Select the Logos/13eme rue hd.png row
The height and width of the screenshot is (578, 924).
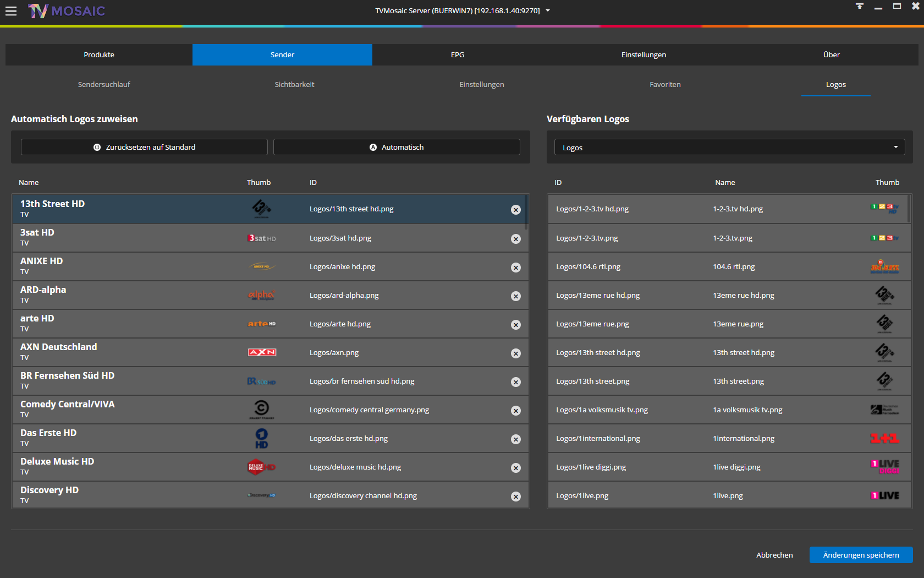point(729,295)
